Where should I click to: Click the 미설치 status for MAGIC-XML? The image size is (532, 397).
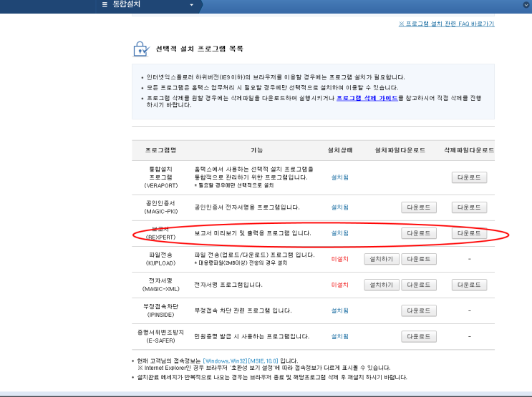(x=339, y=285)
